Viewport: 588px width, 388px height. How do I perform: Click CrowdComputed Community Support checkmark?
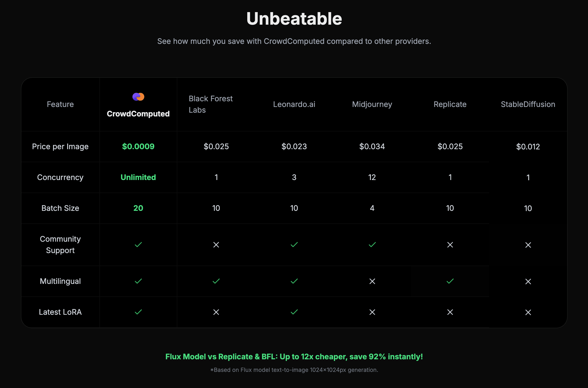(x=138, y=245)
